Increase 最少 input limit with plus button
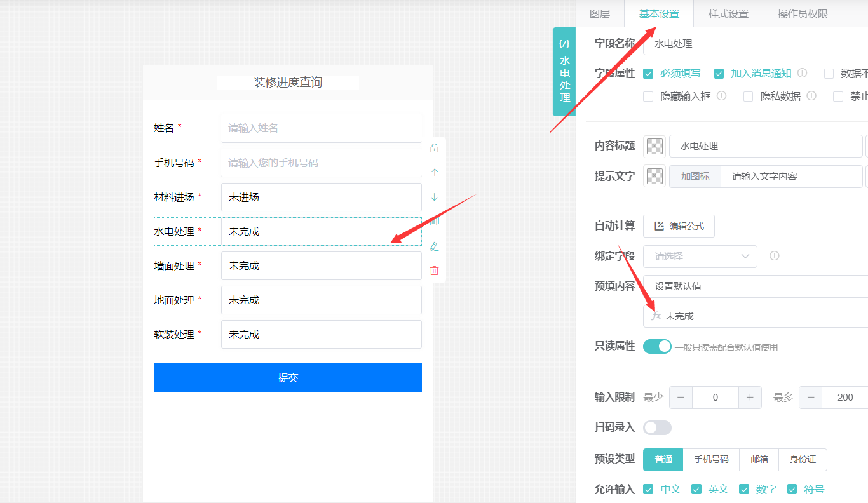The image size is (868, 503). click(750, 398)
